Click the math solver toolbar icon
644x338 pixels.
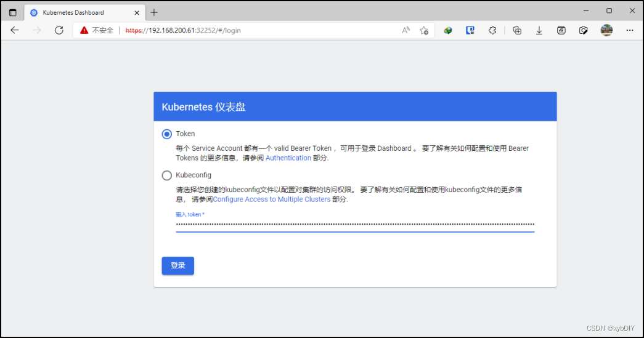click(x=561, y=30)
